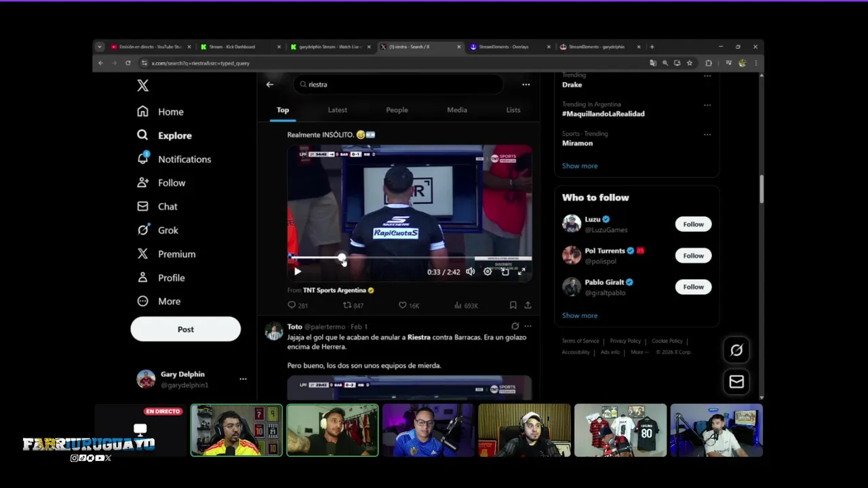Share the TNT Sports video post
This screenshot has width=868, height=488.
point(528,306)
